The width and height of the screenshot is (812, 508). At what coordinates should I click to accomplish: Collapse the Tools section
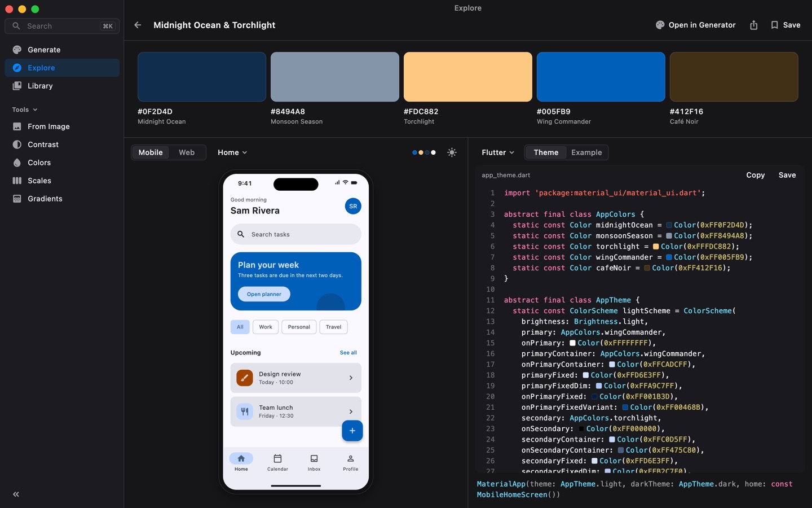(x=25, y=110)
